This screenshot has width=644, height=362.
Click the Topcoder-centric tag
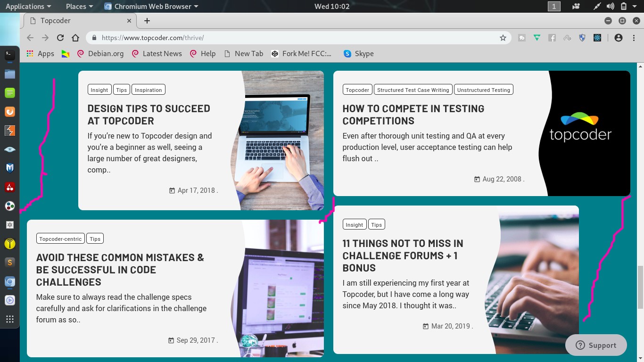60,239
